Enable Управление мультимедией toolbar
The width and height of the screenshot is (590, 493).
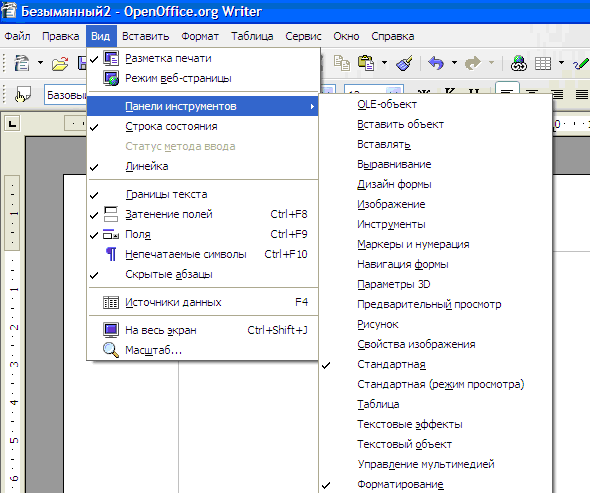(x=436, y=464)
